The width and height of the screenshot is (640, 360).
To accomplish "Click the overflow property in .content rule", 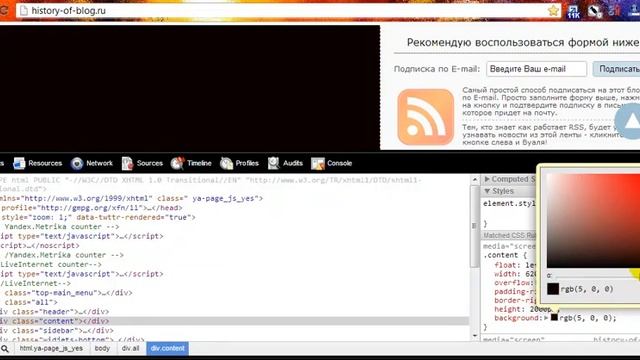I will pos(513,282).
